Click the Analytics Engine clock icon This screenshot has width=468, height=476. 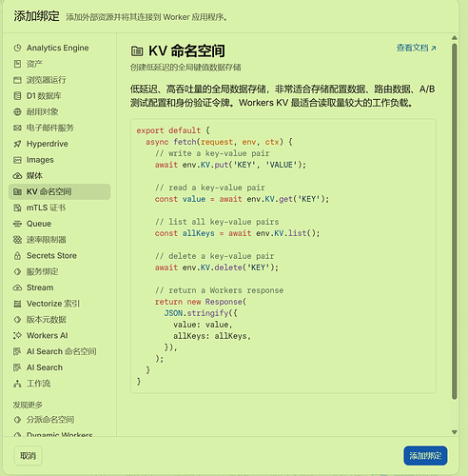point(17,48)
